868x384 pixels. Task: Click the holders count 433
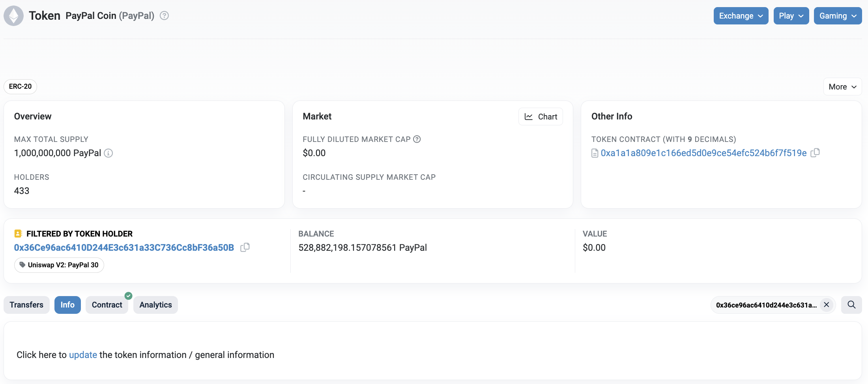coord(22,191)
